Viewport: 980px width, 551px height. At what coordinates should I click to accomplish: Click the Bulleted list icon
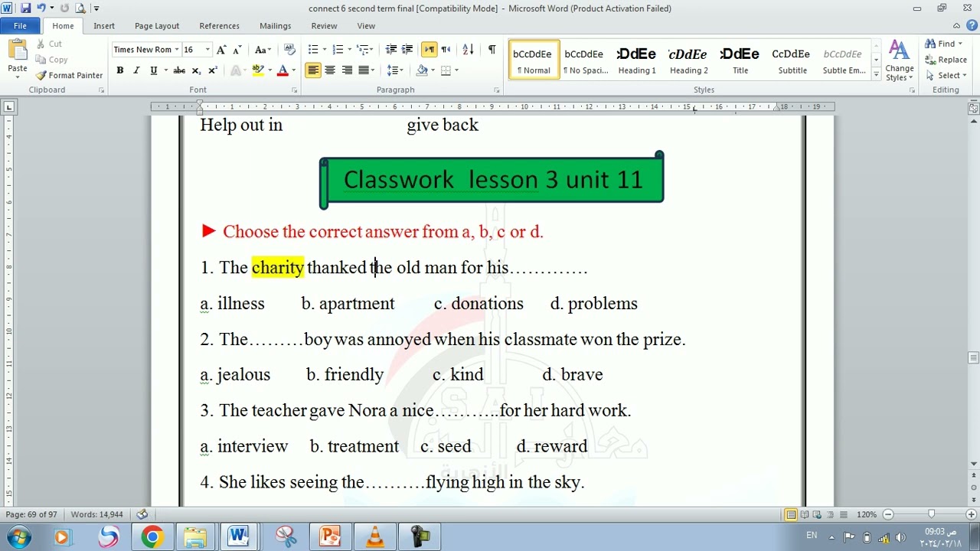[313, 50]
